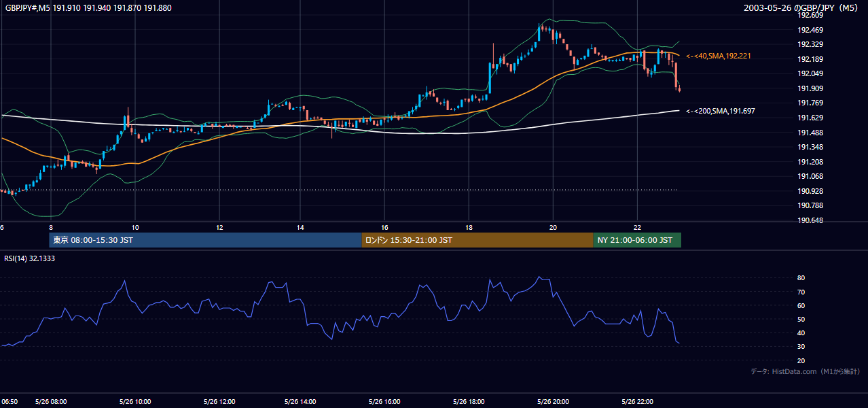868x408 pixels.
Task: Click price axis value 191.348
Action: 810,147
